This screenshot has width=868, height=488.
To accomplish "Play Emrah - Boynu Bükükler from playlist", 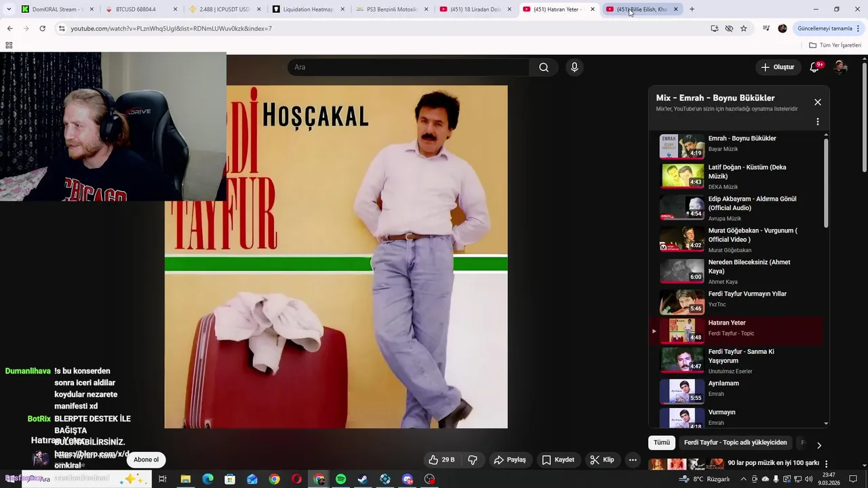I will coord(736,146).
